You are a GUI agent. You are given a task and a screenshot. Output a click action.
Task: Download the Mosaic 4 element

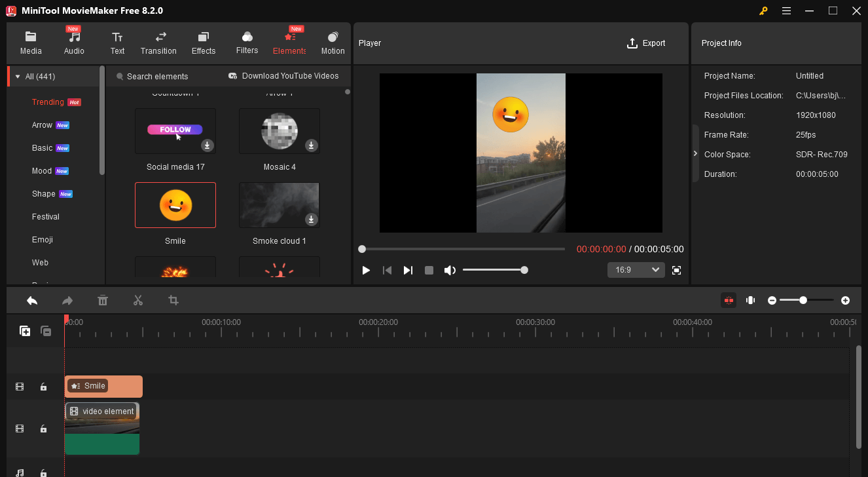pyautogui.click(x=312, y=145)
